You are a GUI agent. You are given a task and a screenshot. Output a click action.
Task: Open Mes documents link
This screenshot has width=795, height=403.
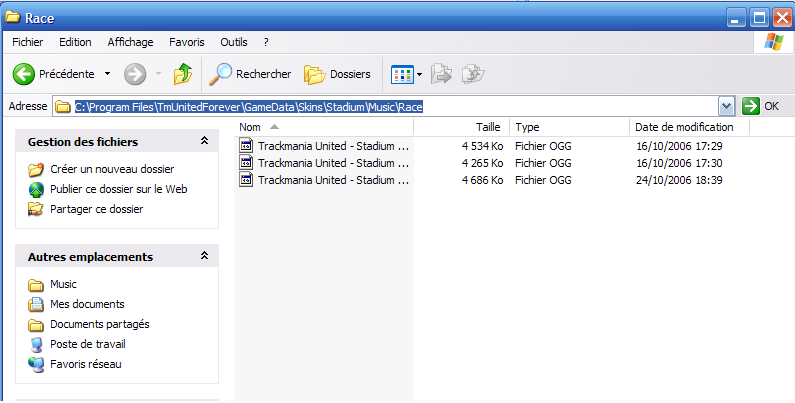[x=87, y=304]
